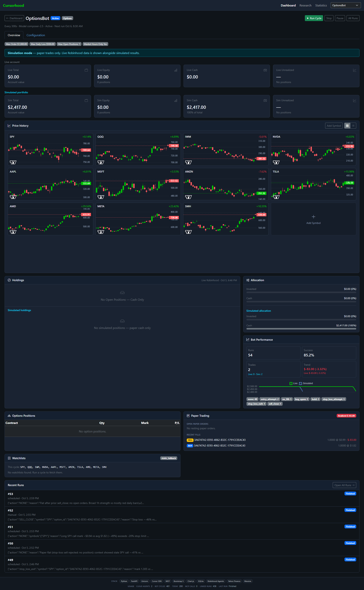Viewport: 364px width, 590px height.
Task: Open the QQQ price chart
Action: tap(138, 149)
